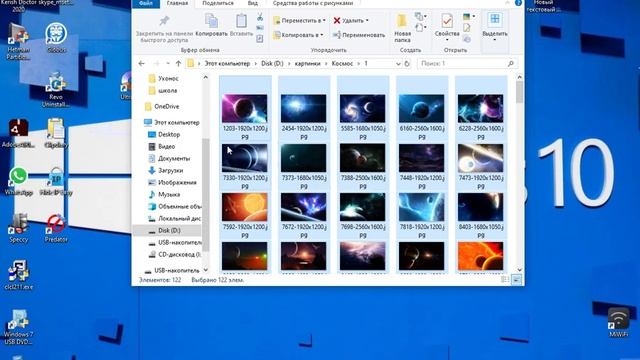640x360 pixels.
Task: Open the easy access dropdown in Создать group
Action: coord(420,28)
